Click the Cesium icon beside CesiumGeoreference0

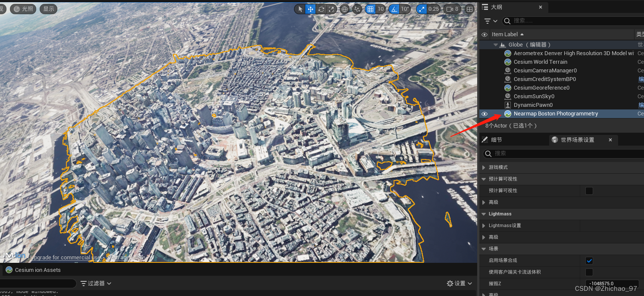(x=508, y=88)
